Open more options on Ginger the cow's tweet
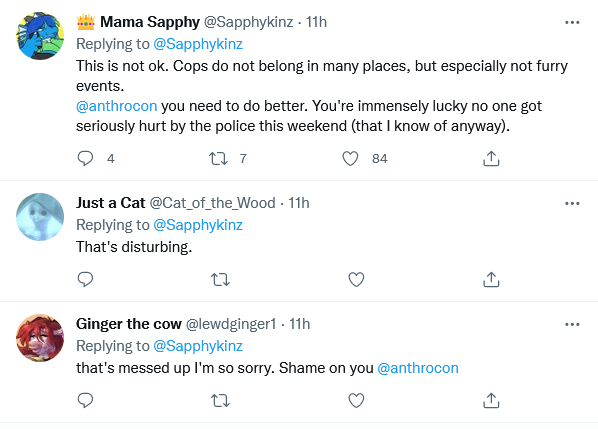598x429 pixels. (572, 325)
